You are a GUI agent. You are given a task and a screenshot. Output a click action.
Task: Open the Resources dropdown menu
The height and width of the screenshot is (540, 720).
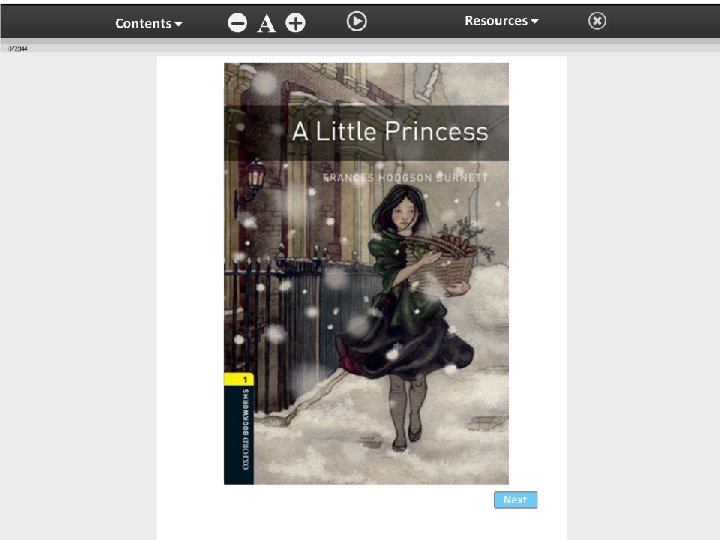[501, 21]
